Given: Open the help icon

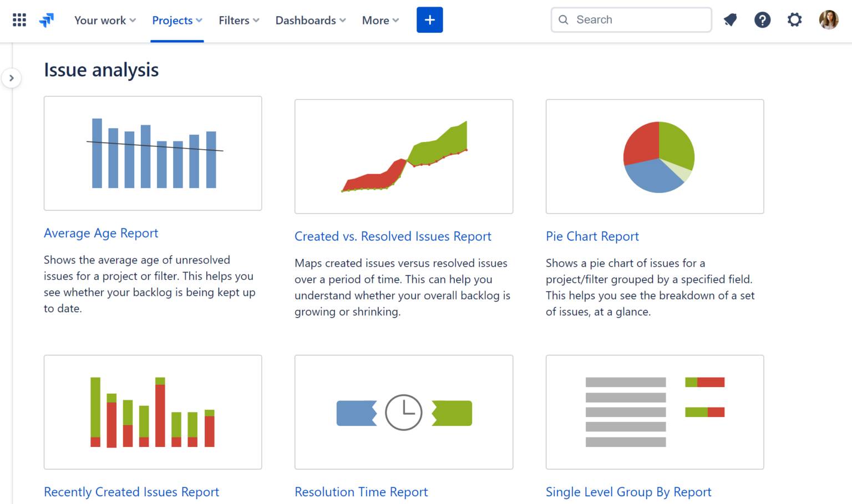Looking at the screenshot, I should coord(762,19).
